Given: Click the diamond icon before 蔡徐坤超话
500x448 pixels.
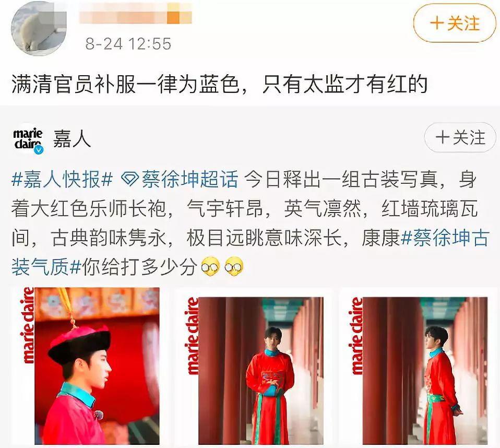Looking at the screenshot, I should [x=130, y=180].
